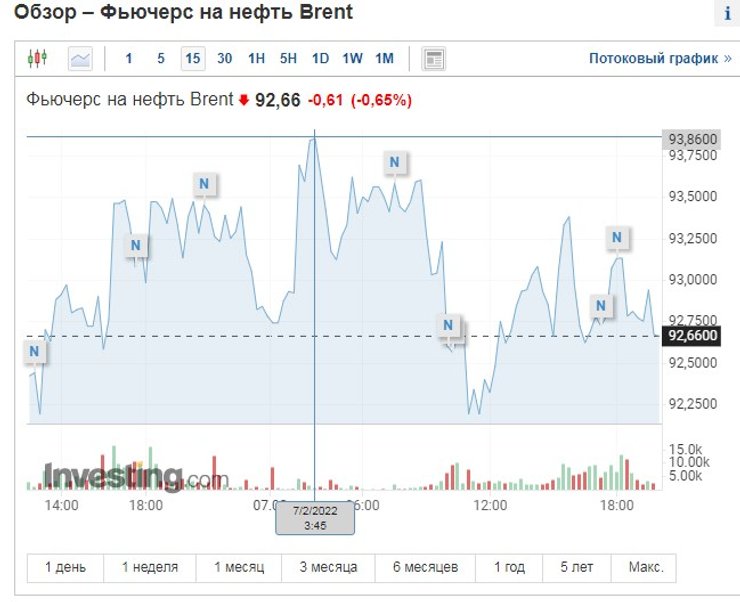
Task: Select the area chart type icon
Action: pyautogui.click(x=80, y=58)
